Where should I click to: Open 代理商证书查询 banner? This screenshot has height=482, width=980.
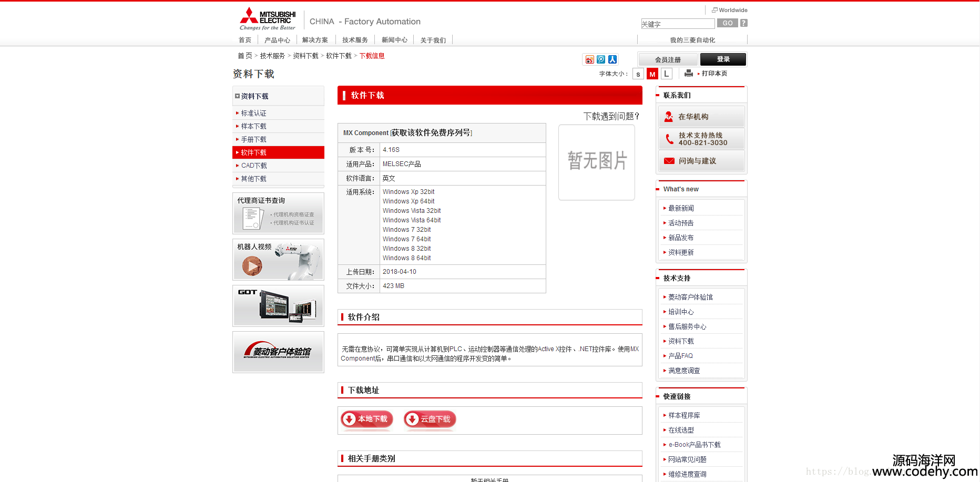pyautogui.click(x=278, y=213)
